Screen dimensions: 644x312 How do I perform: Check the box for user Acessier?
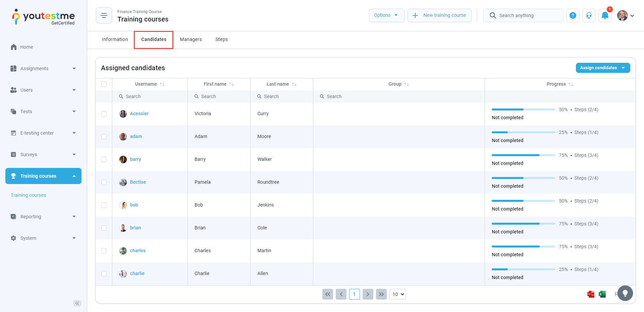click(x=104, y=114)
